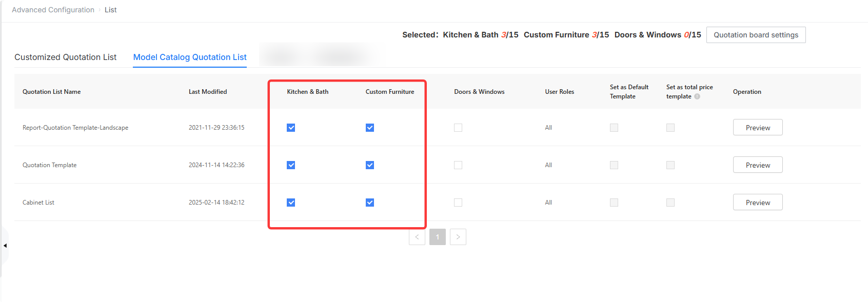Viewport: 868px width, 302px height.
Task: Expand the collapsed side panel arrow
Action: pyautogui.click(x=5, y=246)
